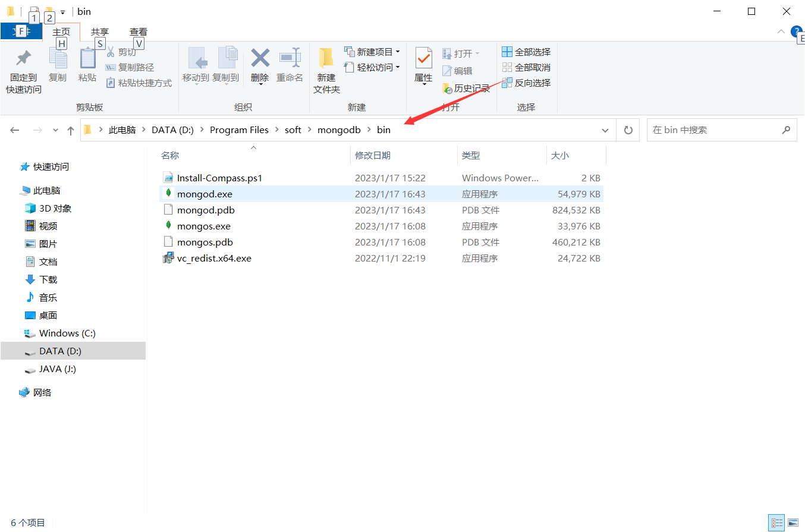This screenshot has width=805, height=532.
Task: Click Program Files in the breadcrumb
Action: [x=239, y=130]
